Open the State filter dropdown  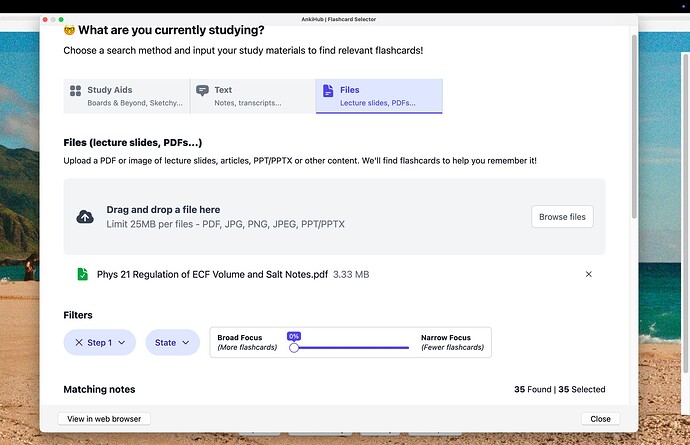171,343
